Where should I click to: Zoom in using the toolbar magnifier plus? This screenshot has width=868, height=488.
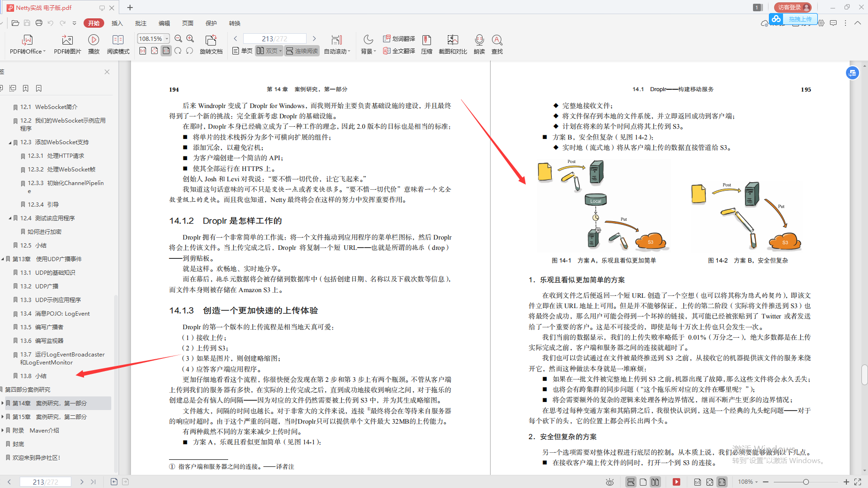pos(190,39)
